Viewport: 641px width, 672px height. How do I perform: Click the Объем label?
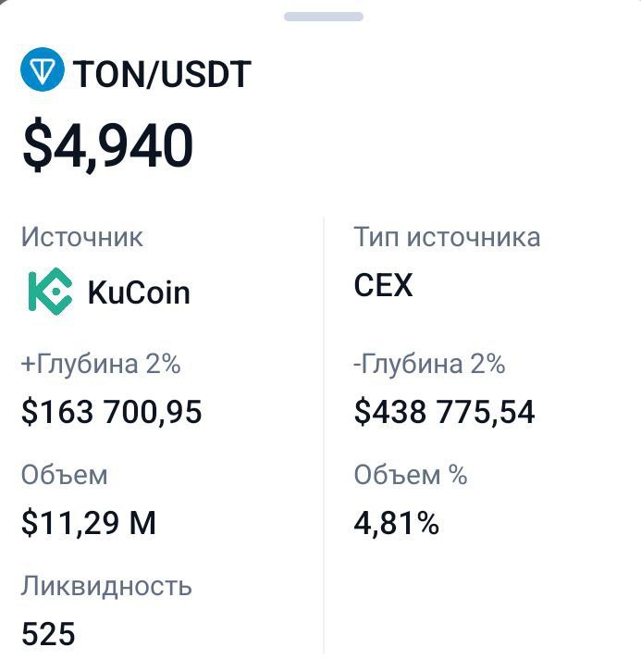pyautogui.click(x=64, y=475)
